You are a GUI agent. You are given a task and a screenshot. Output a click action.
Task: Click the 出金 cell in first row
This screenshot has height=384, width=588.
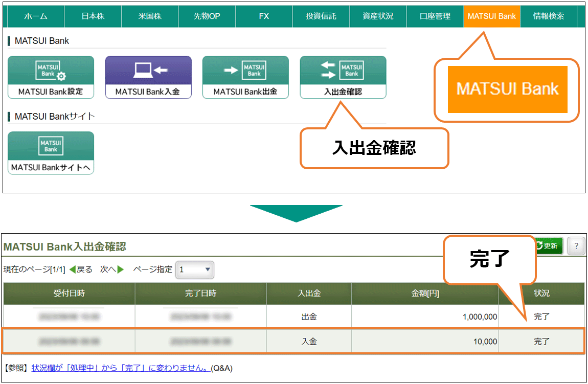point(309,317)
